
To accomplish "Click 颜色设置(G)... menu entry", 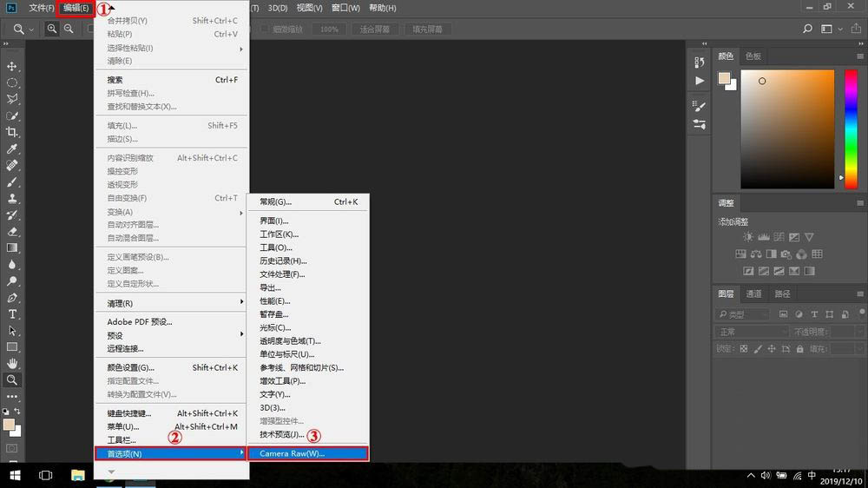I will click(x=171, y=367).
